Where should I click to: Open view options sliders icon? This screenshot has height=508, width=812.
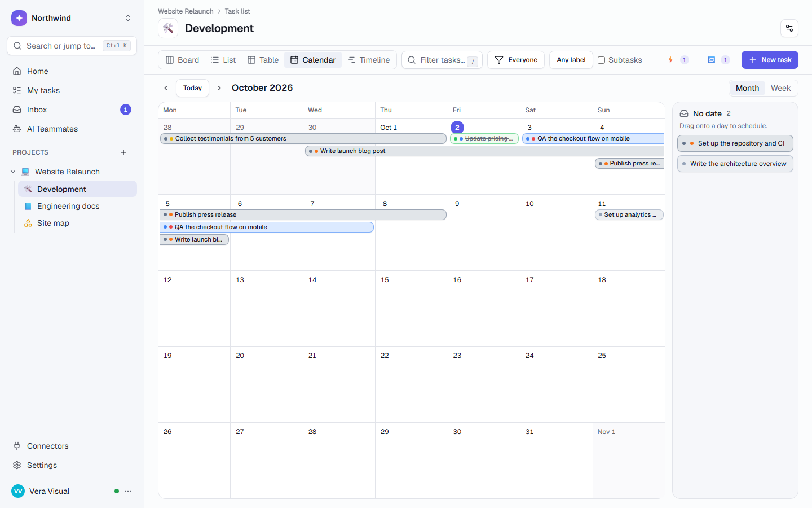pos(789,28)
